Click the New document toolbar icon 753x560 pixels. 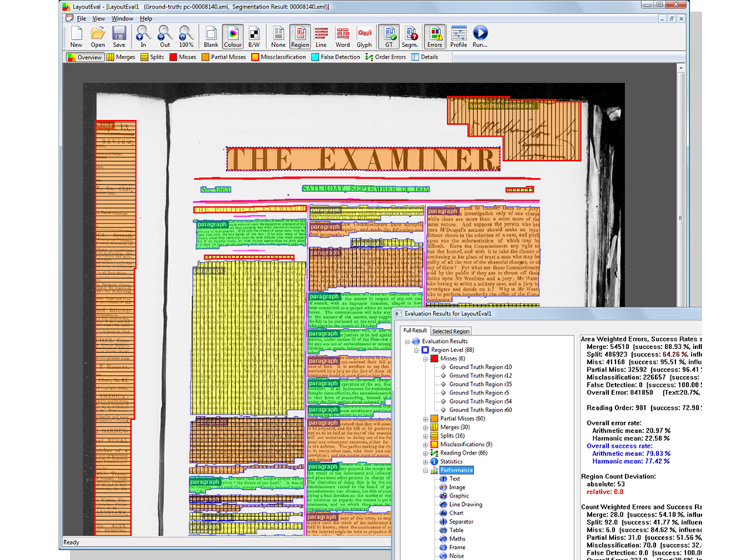coord(76,37)
